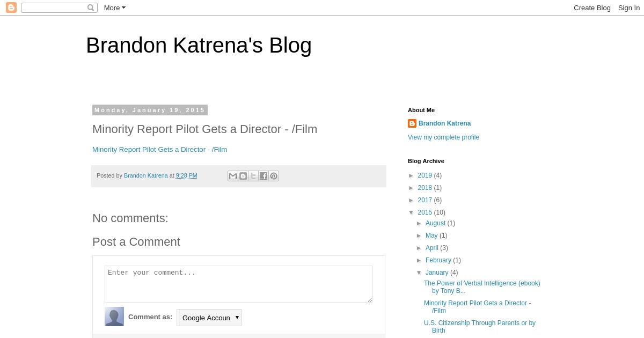This screenshot has width=644, height=338.
Task: Open View my complete profile link
Action: (x=443, y=137)
